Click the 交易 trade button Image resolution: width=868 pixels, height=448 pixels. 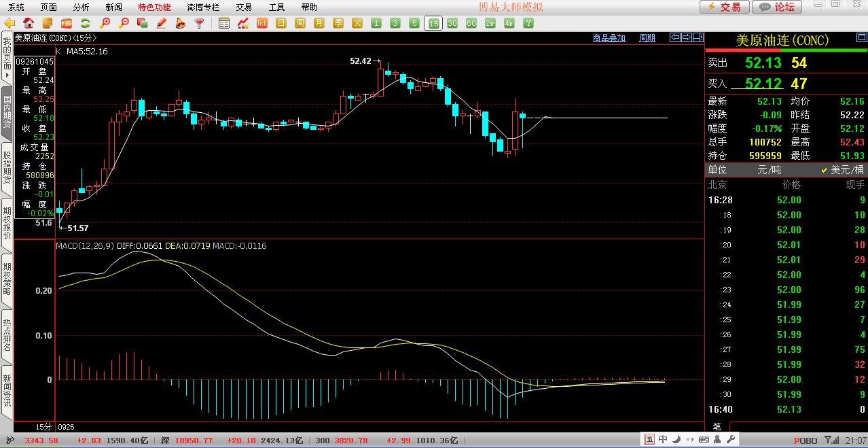point(725,7)
